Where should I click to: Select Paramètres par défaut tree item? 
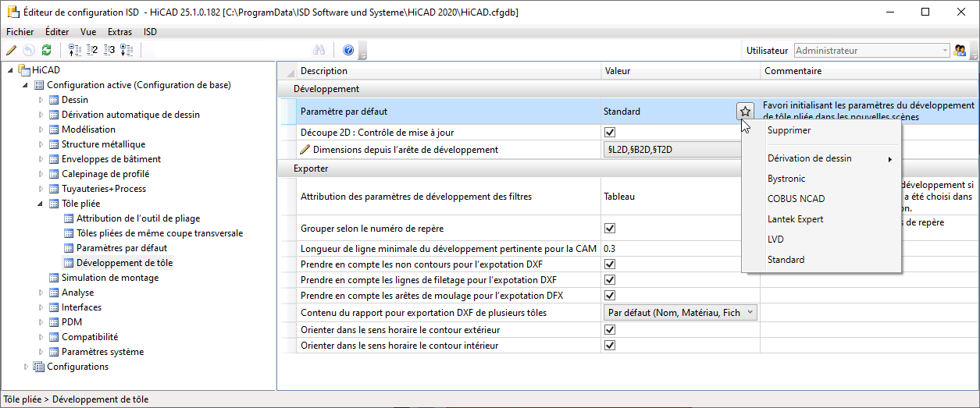tap(121, 248)
